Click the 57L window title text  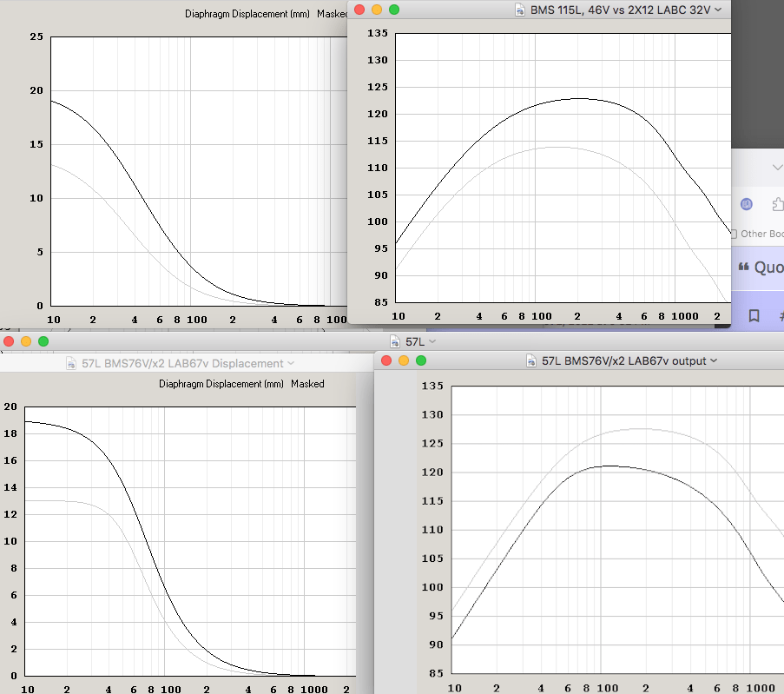pos(415,341)
